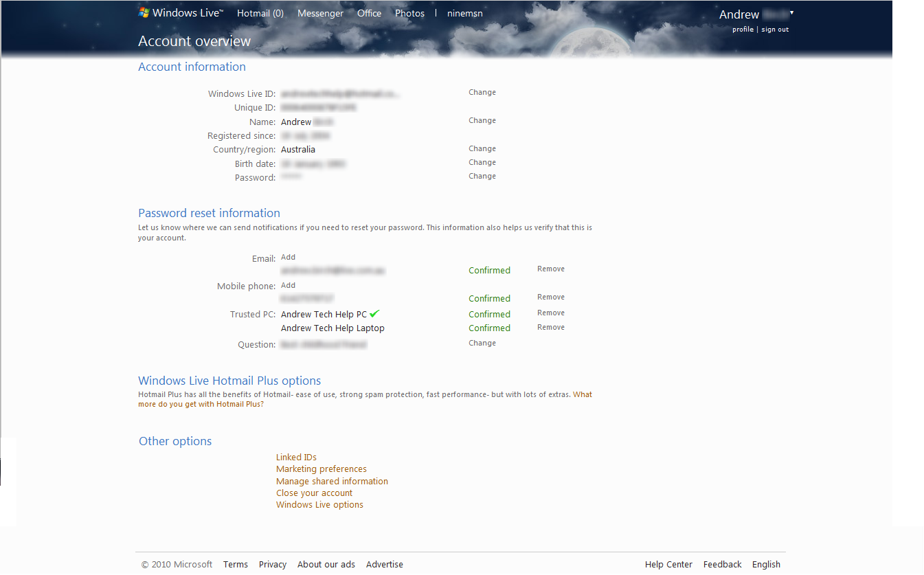Remove Andrew Tech Help PC trusted PC
This screenshot has width=924, height=575.
point(551,313)
